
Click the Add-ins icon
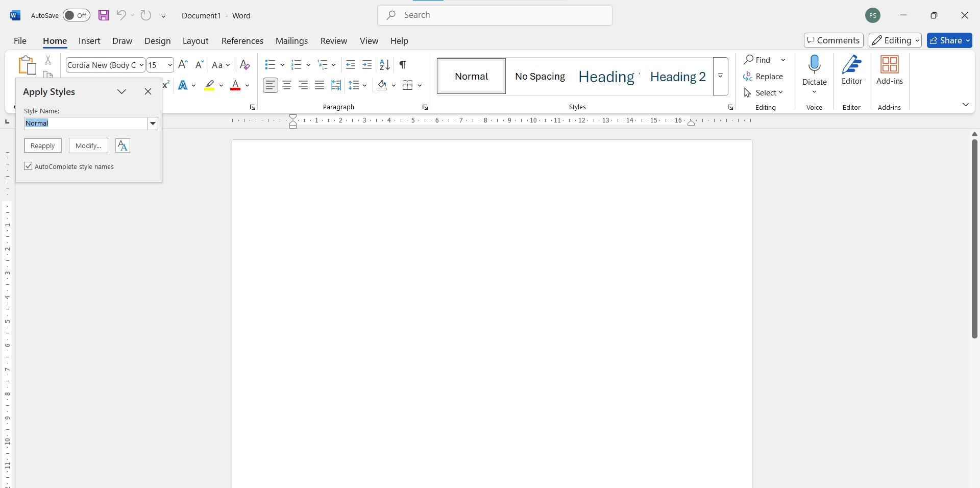(889, 65)
